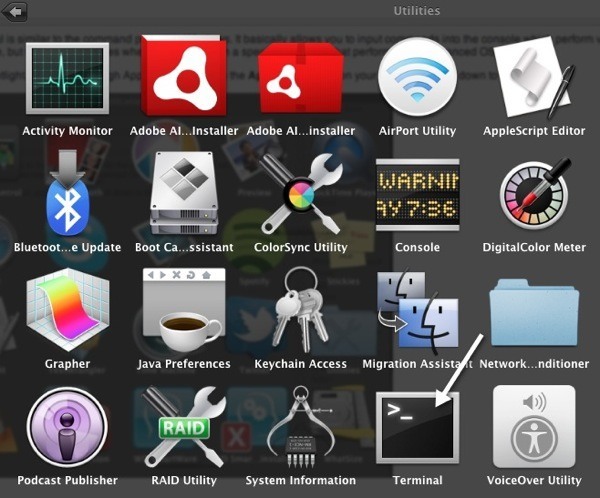Open the System Information icon
600x498 pixels.
click(301, 427)
